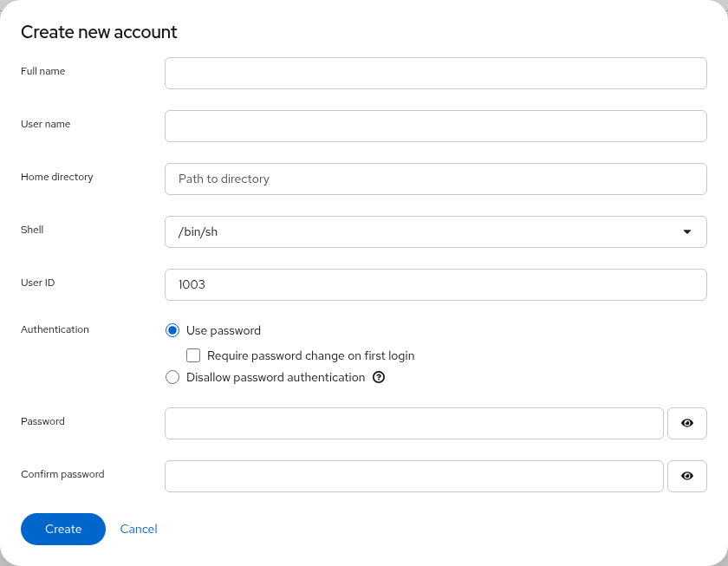Focus the Password entry field
The image size is (728, 566).
tap(413, 423)
